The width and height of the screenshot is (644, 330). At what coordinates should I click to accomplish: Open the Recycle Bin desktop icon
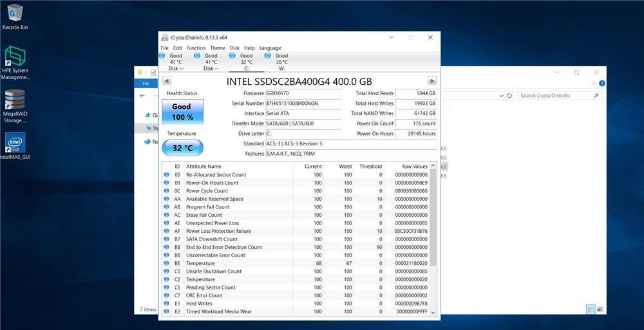15,17
